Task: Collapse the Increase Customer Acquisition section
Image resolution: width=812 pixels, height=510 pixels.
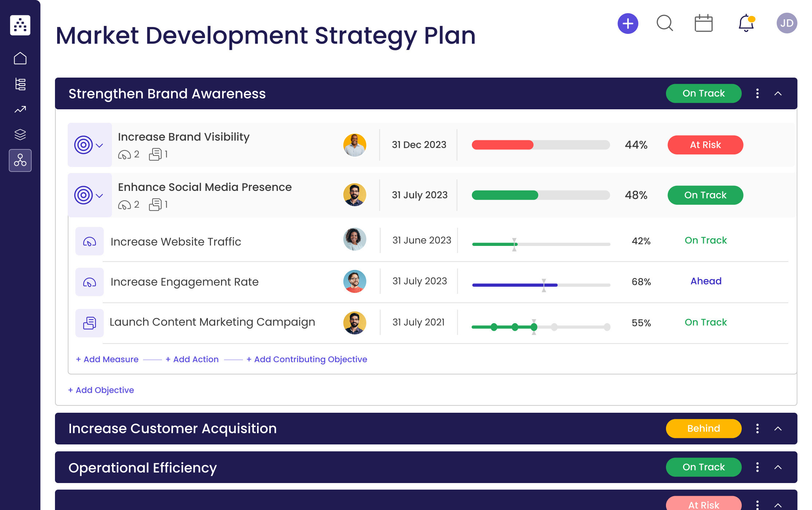Action: click(x=779, y=428)
